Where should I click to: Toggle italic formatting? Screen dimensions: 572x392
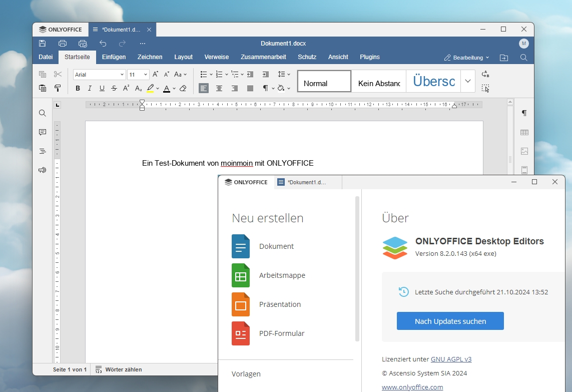pos(90,88)
